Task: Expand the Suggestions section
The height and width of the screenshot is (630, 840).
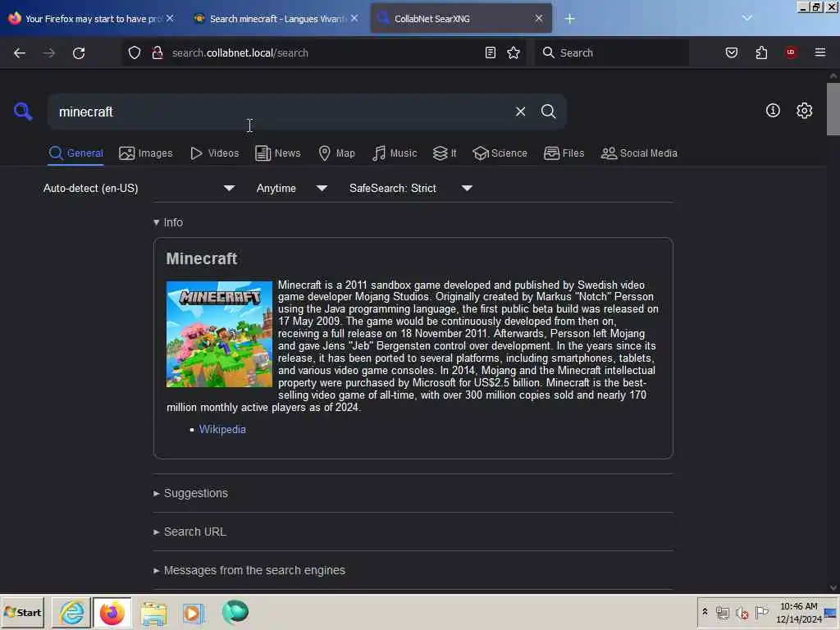Action: 190,493
